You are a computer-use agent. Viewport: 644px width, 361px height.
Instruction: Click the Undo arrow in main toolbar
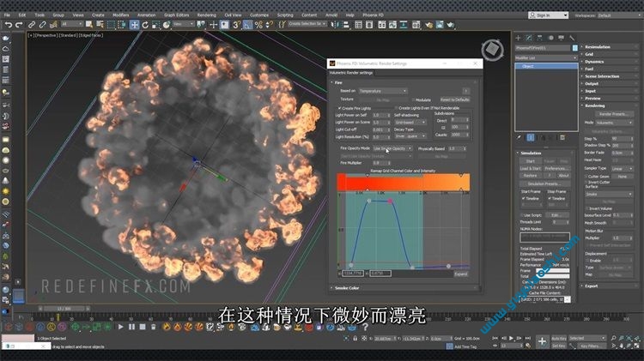click(x=8, y=25)
